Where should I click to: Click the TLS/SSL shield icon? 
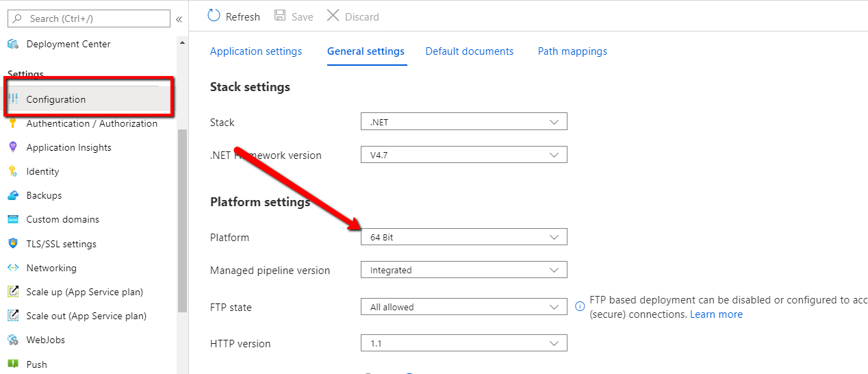pyautogui.click(x=12, y=244)
